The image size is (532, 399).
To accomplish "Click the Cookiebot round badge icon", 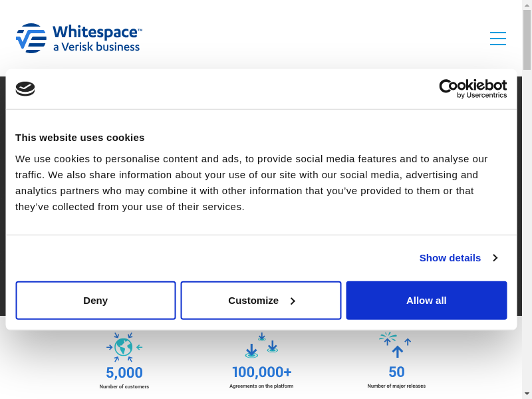I will [x=25, y=88].
